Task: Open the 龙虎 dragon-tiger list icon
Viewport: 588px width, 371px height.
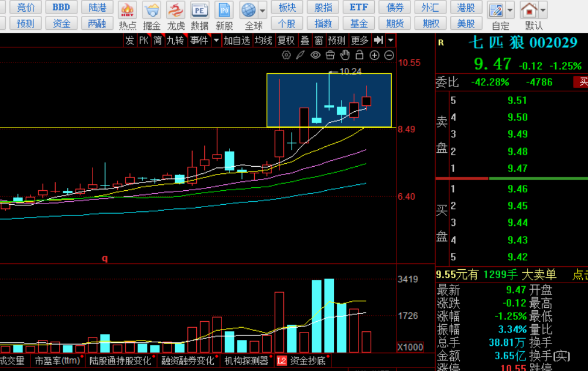Action: pyautogui.click(x=176, y=16)
